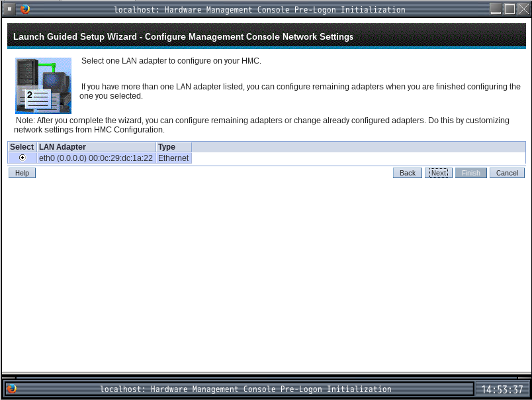The image size is (532, 400).
Task: Click the wizard step 2 network illustration
Action: click(x=44, y=85)
